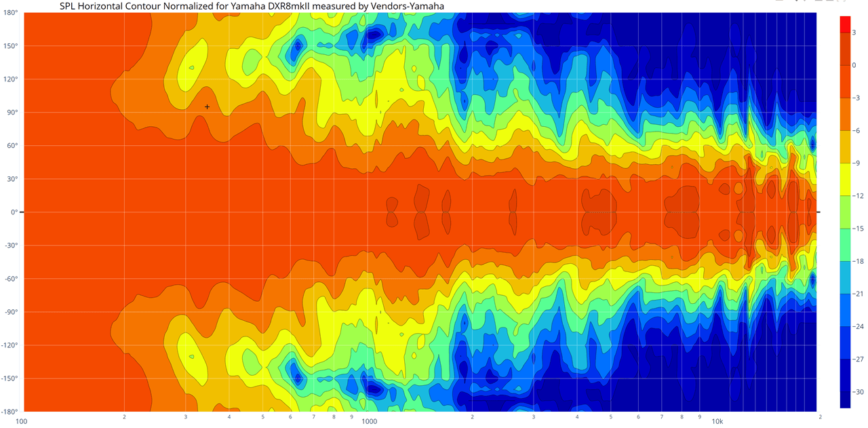Select the 0° on-axis label
This screenshot has width=868, height=428.
point(15,212)
